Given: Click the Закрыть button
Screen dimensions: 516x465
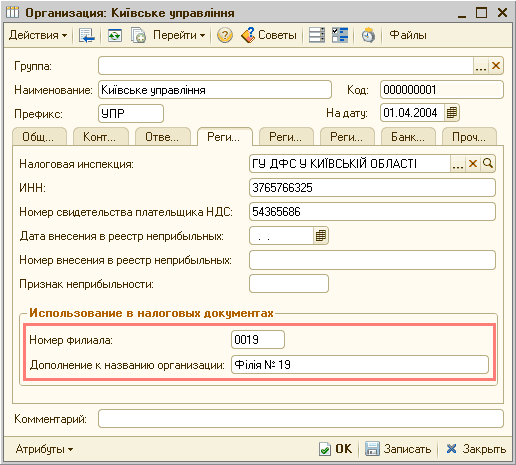Looking at the screenshot, I should tap(476, 449).
